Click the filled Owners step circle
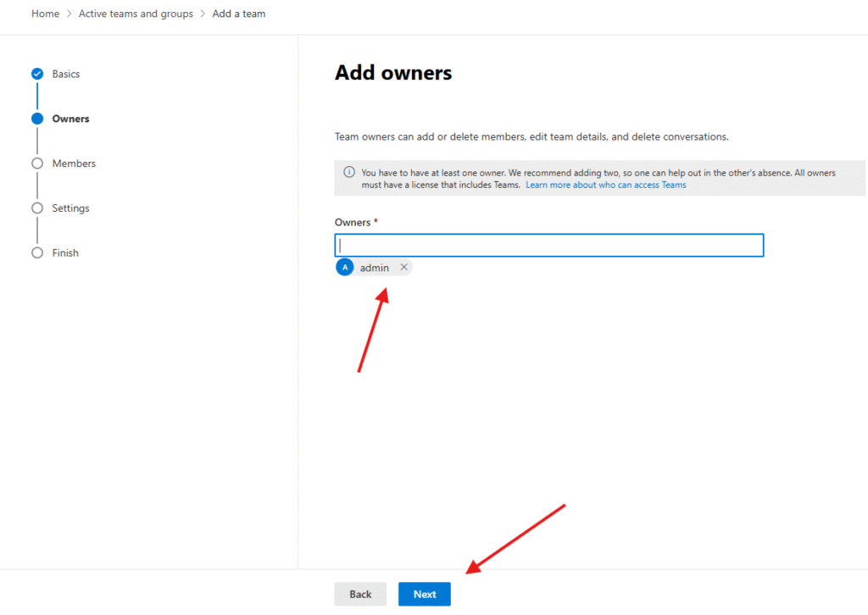The height and width of the screenshot is (615, 868). [x=37, y=119]
